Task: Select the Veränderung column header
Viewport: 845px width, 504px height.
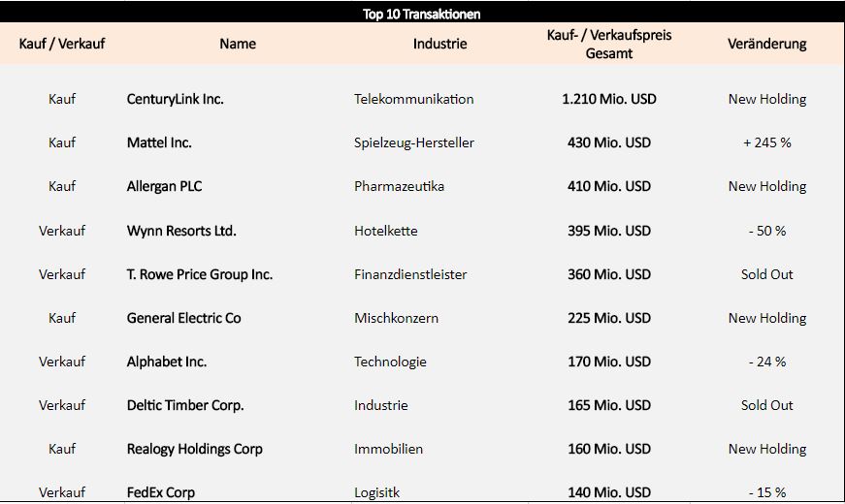Action: 766,44
